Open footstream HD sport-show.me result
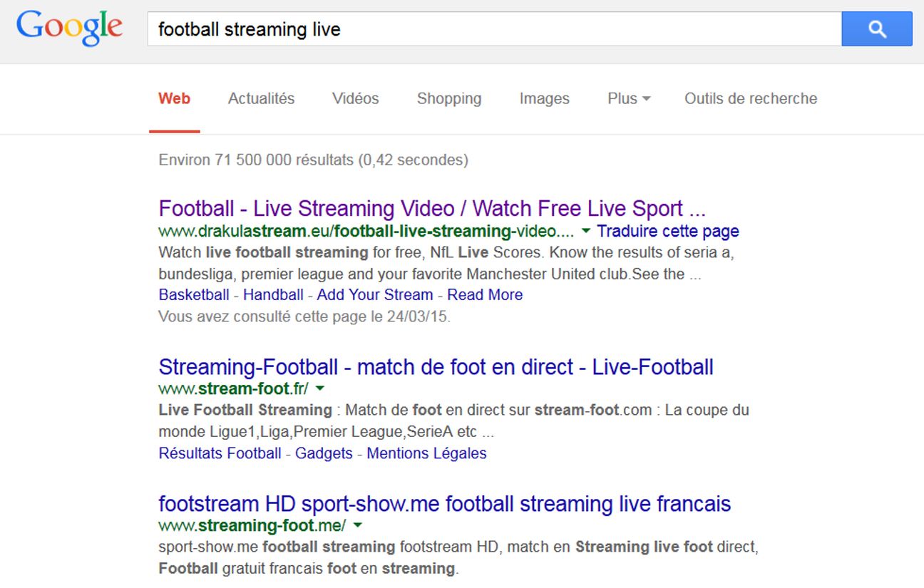 click(444, 504)
